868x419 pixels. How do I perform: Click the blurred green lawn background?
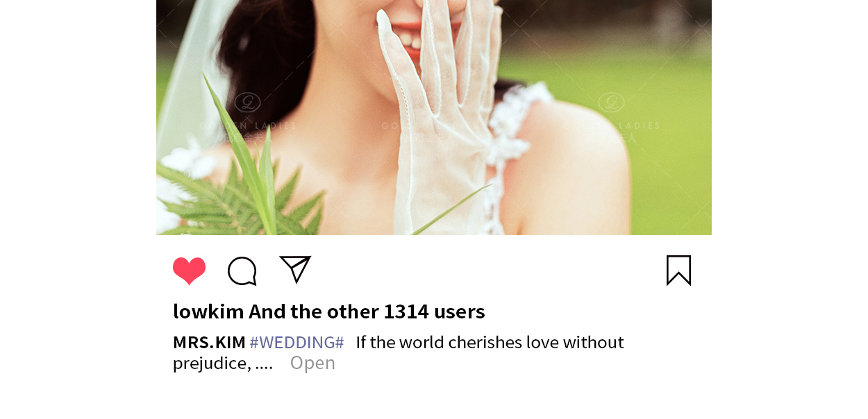click(625, 76)
